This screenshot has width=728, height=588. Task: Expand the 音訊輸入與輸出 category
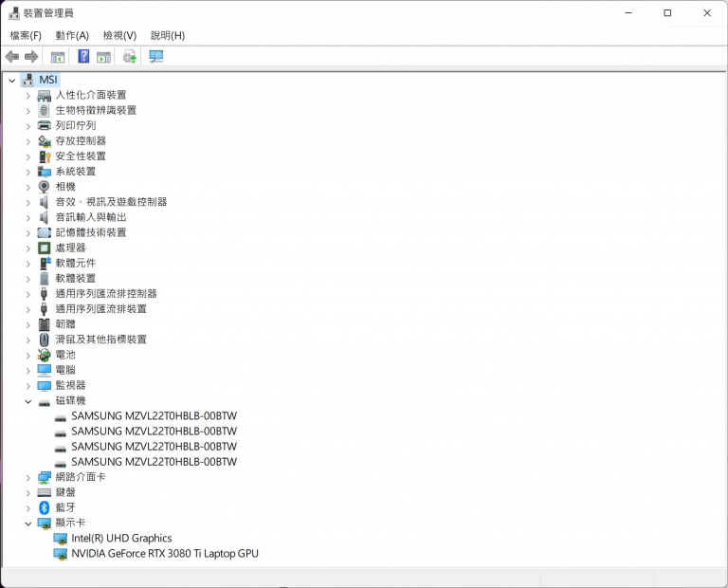pyautogui.click(x=27, y=218)
